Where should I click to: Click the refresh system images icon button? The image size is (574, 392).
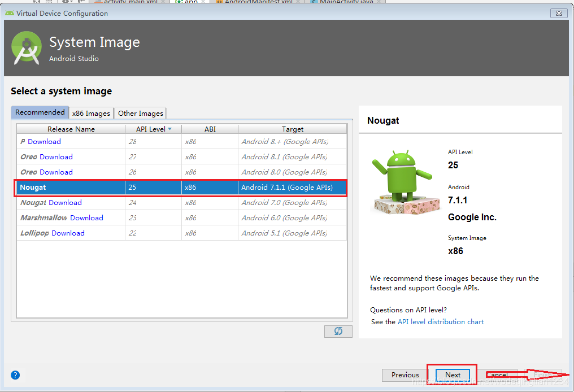(338, 331)
